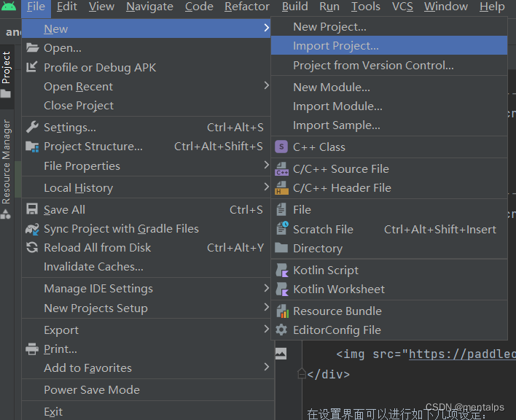516x420 pixels.
Task: Expand the Local History submenu arrow
Action: 267,187
